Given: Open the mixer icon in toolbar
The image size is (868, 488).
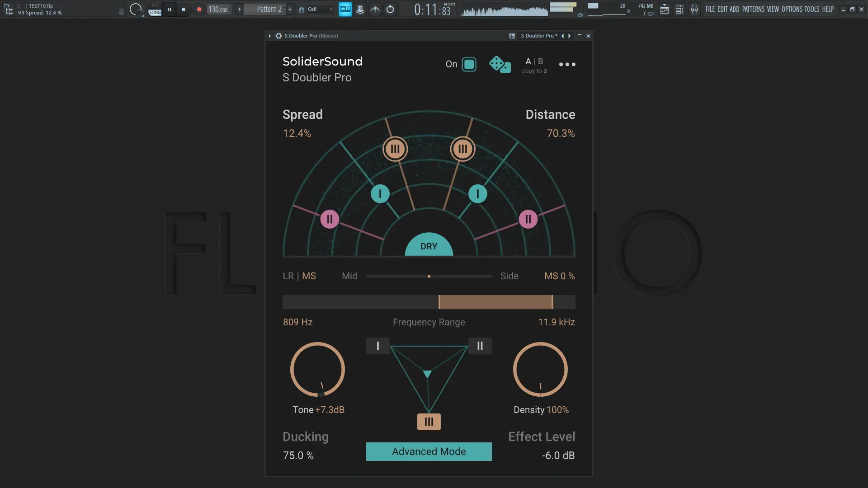Looking at the screenshot, I should [694, 9].
